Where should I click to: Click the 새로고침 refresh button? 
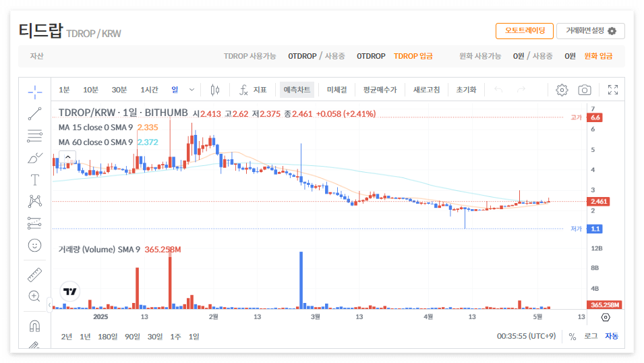(426, 90)
